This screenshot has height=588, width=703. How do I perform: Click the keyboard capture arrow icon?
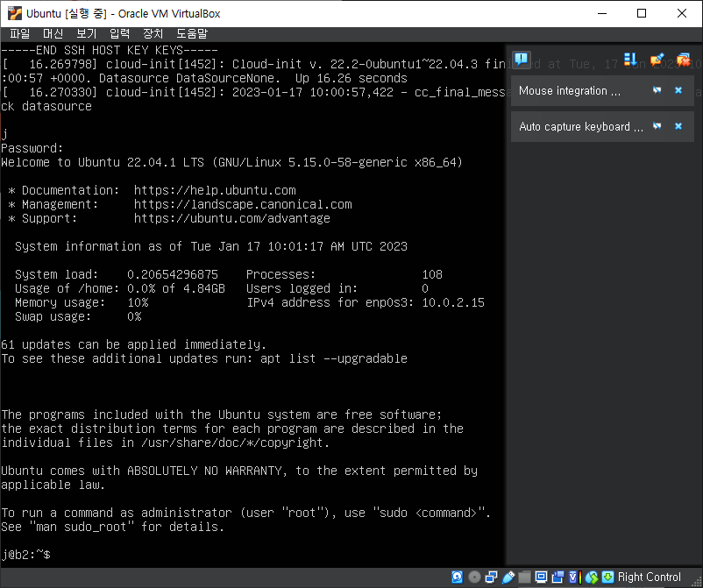pyautogui.click(x=607, y=577)
